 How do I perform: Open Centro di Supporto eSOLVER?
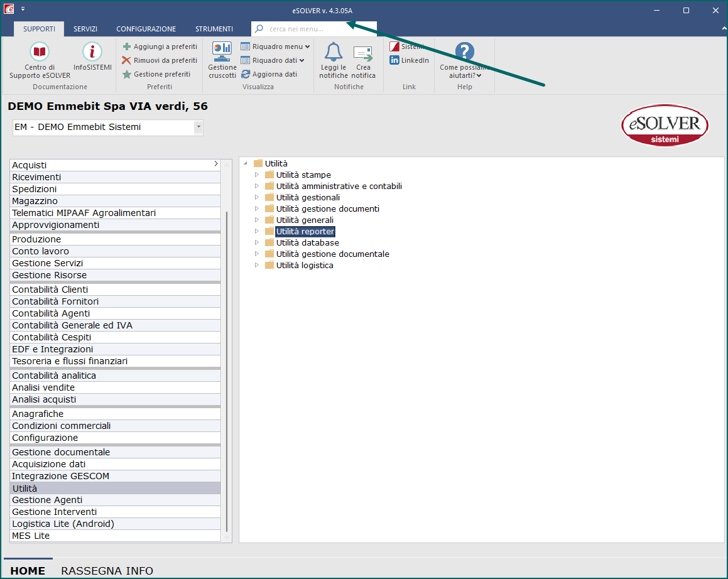point(40,61)
